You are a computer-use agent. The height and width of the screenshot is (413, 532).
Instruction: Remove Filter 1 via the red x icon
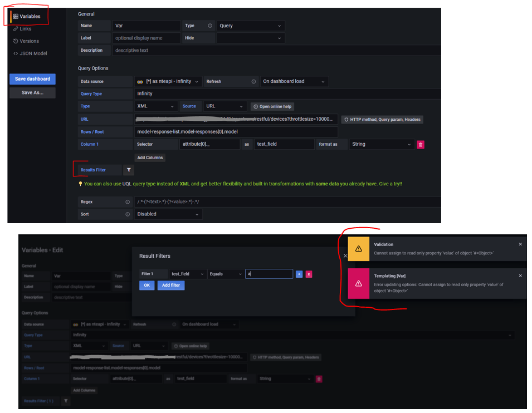point(308,273)
